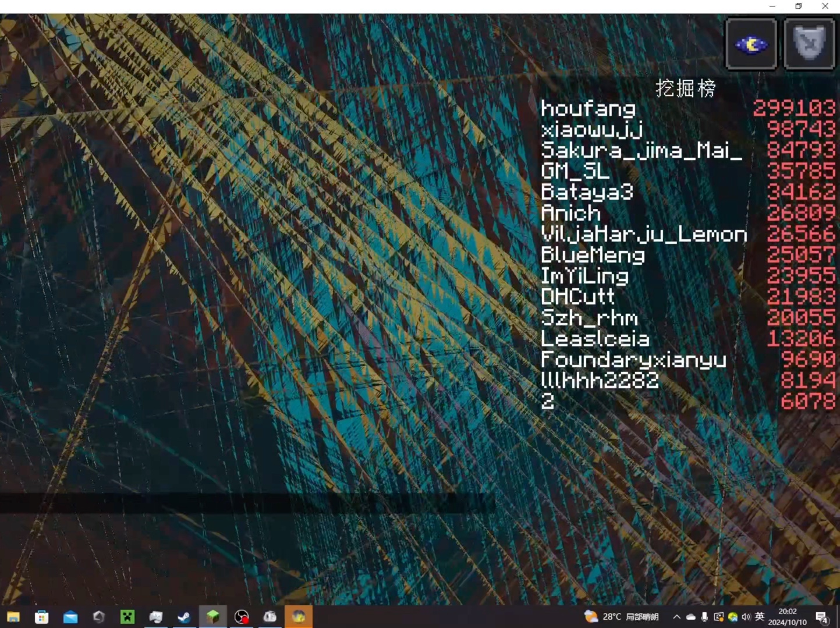Click player name lllhhh2282
This screenshot has width=840, height=628.
pos(600,381)
